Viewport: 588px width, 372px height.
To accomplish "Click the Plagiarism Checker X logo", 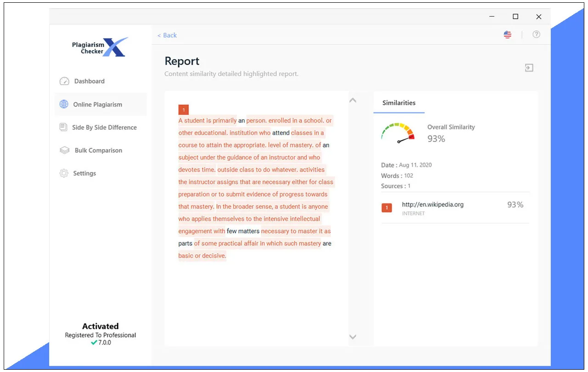I will point(100,47).
